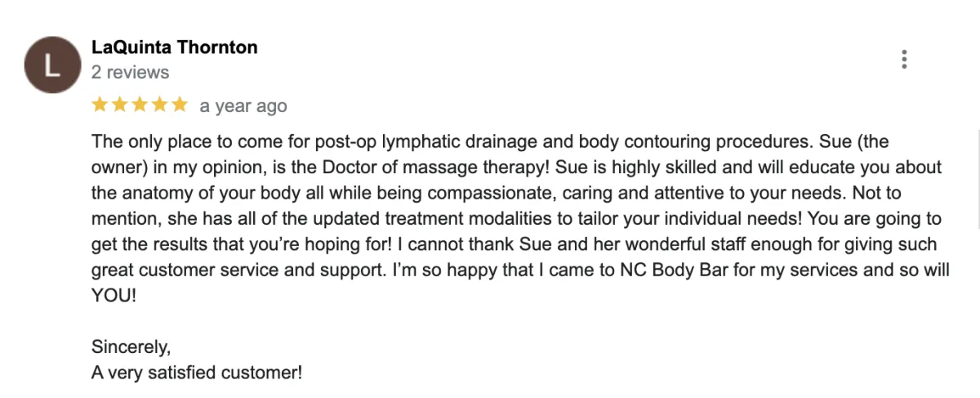Click the brown "L" profile avatar
This screenshot has width=980, height=398.
[x=53, y=65]
